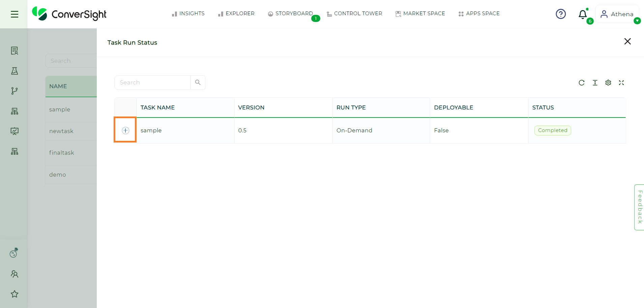644x308 pixels.
Task: Open the monitor chart sidebar icon
Action: coord(14,131)
